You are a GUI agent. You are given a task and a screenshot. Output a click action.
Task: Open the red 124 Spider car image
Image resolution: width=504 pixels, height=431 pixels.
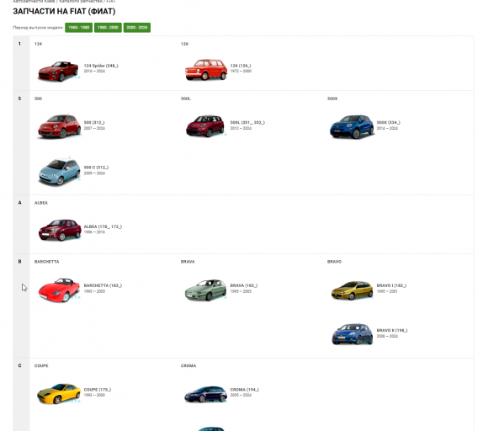(x=58, y=71)
